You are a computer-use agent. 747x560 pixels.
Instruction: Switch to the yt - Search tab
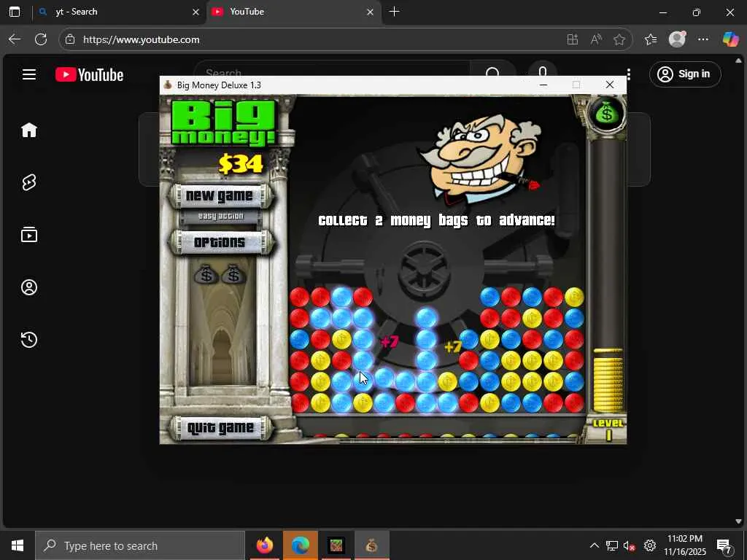119,12
